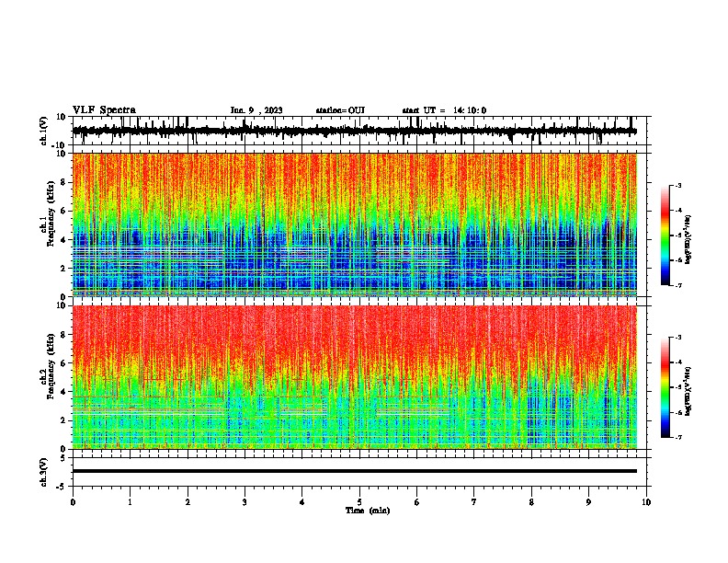Screen dimensions: 728x563
Task: Click inside the ch.1 spectrogram panel
Action: coord(355,224)
